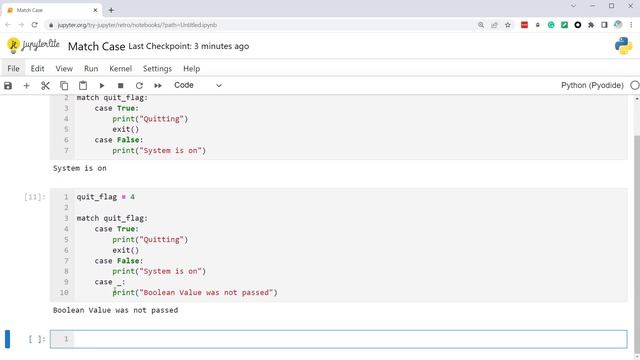The image size is (640, 360).
Task: Share this page icon in address bar
Action: pos(494,25)
